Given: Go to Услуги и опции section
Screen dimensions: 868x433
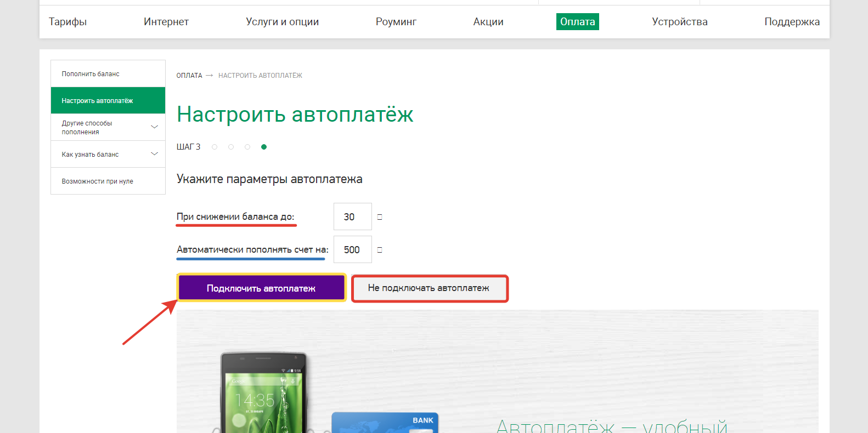Looking at the screenshot, I should (282, 22).
